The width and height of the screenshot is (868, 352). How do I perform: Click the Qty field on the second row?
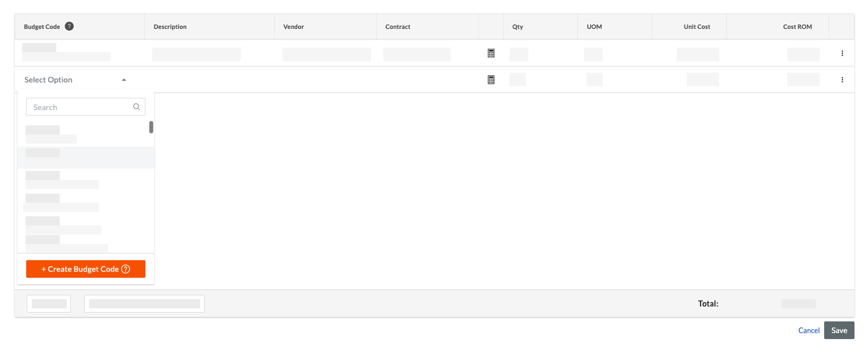pos(518,79)
